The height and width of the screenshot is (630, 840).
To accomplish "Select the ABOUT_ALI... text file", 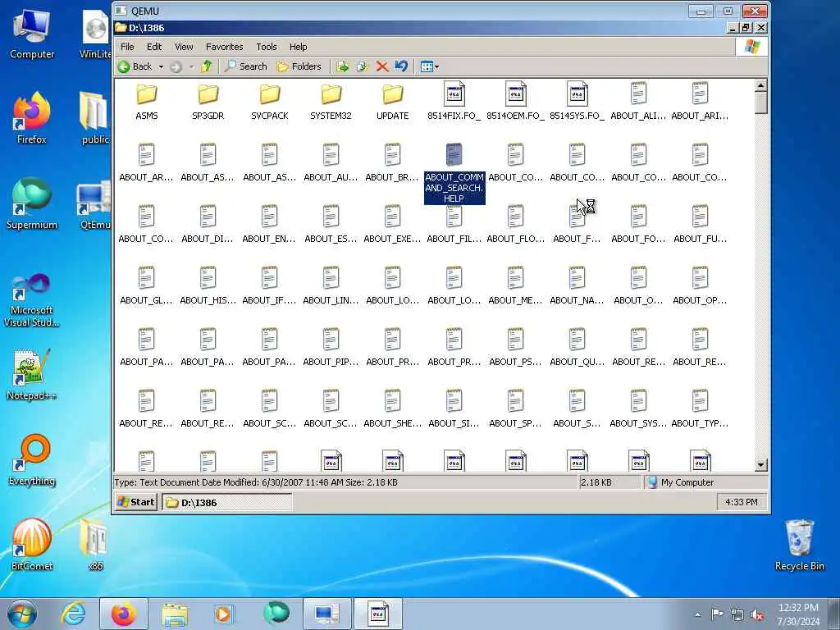I will [638, 102].
